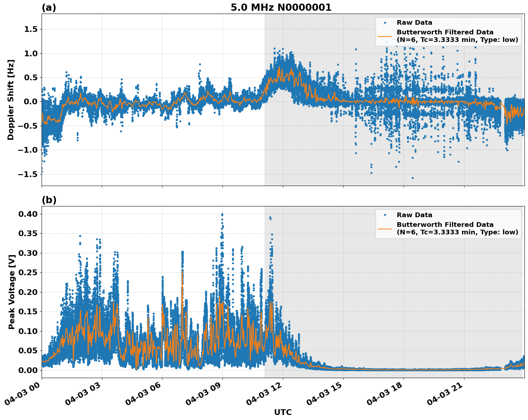Click the highest voltage spike near 04-03 09
The width and height of the screenshot is (528, 420).
[222, 214]
